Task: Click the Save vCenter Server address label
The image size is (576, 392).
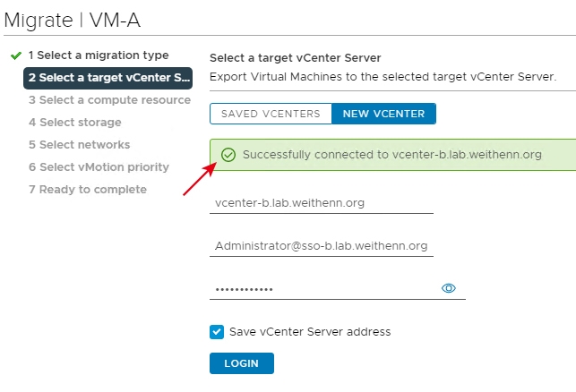Action: pyautogui.click(x=310, y=332)
